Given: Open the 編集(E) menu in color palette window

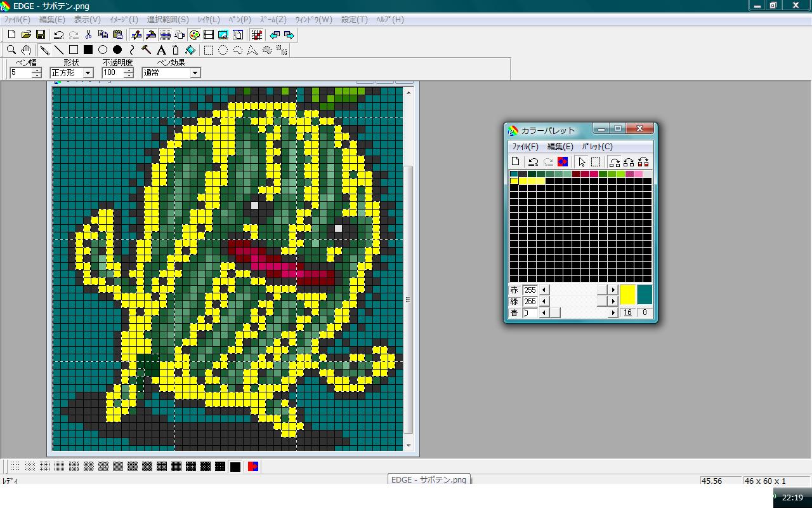Looking at the screenshot, I should (560, 147).
